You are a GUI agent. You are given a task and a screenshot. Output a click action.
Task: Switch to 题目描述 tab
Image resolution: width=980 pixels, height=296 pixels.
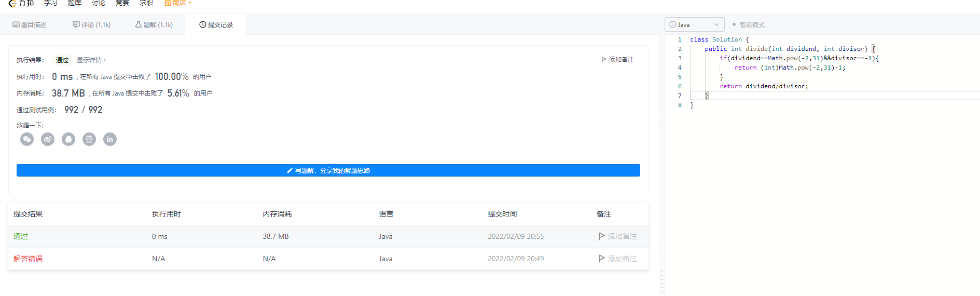point(30,24)
